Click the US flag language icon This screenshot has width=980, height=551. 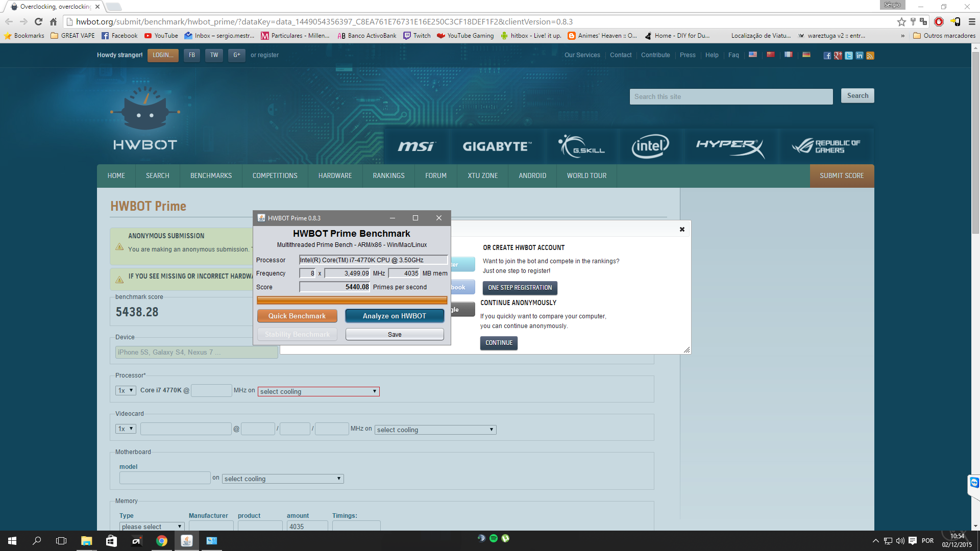tap(753, 55)
